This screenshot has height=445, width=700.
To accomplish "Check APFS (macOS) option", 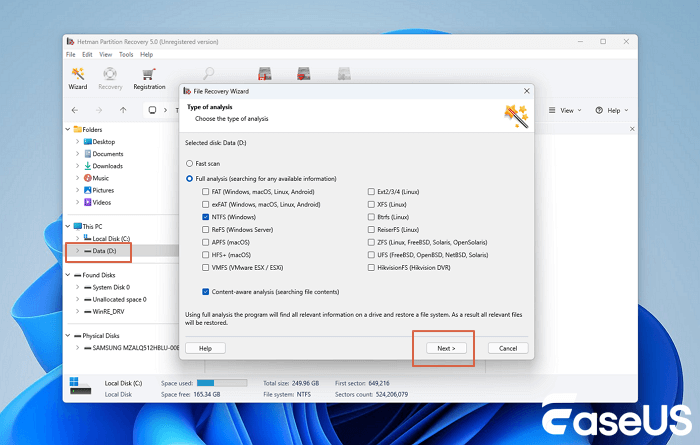I will [205, 242].
